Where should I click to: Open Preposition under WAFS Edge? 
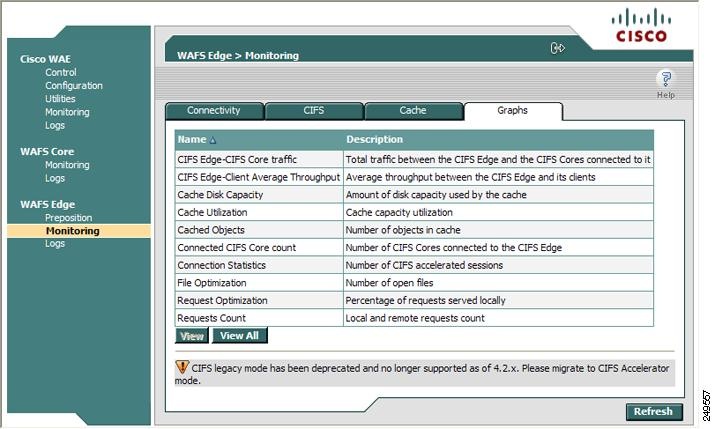(69, 217)
